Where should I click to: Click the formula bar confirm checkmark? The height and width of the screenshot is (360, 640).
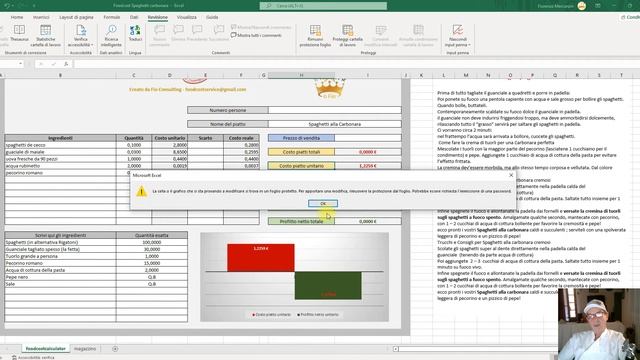point(53,64)
